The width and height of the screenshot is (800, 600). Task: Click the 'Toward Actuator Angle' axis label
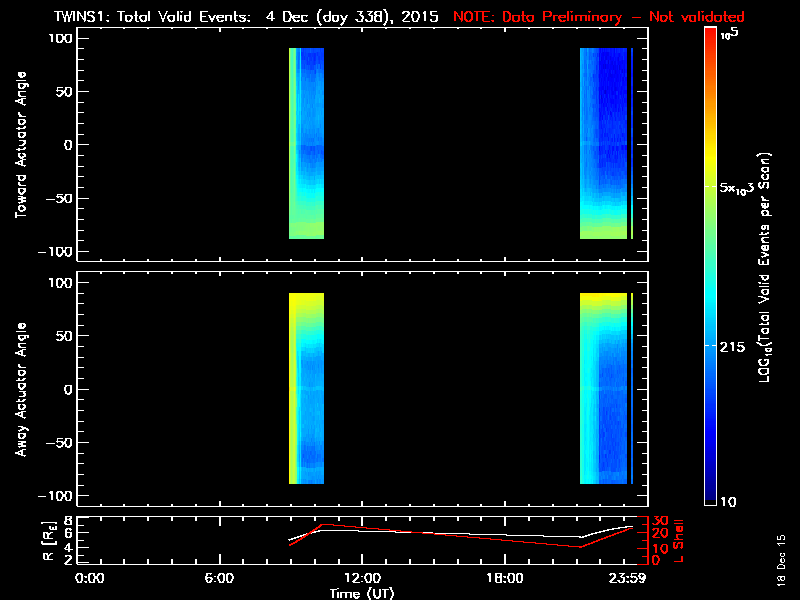click(x=19, y=145)
